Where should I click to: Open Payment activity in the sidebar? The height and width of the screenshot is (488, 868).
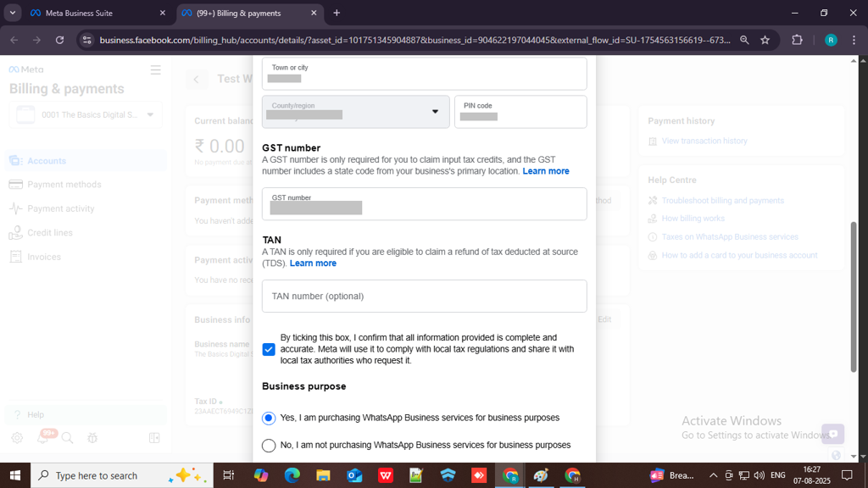86,208
